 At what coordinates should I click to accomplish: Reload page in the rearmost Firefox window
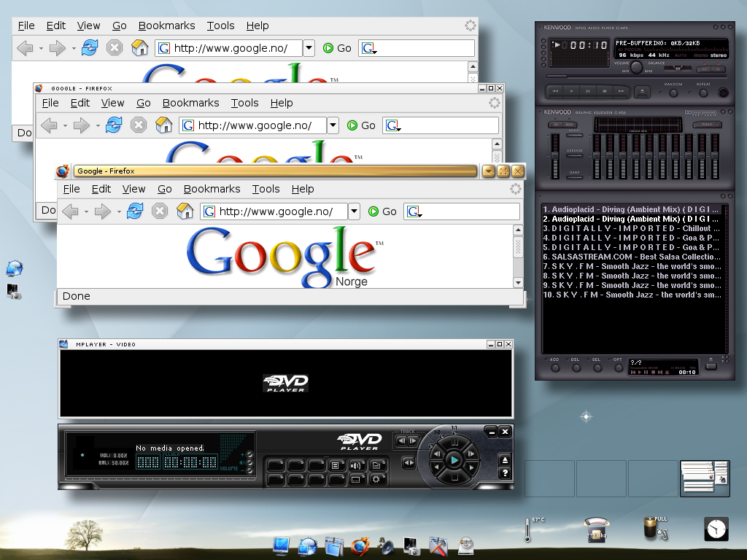(90, 47)
